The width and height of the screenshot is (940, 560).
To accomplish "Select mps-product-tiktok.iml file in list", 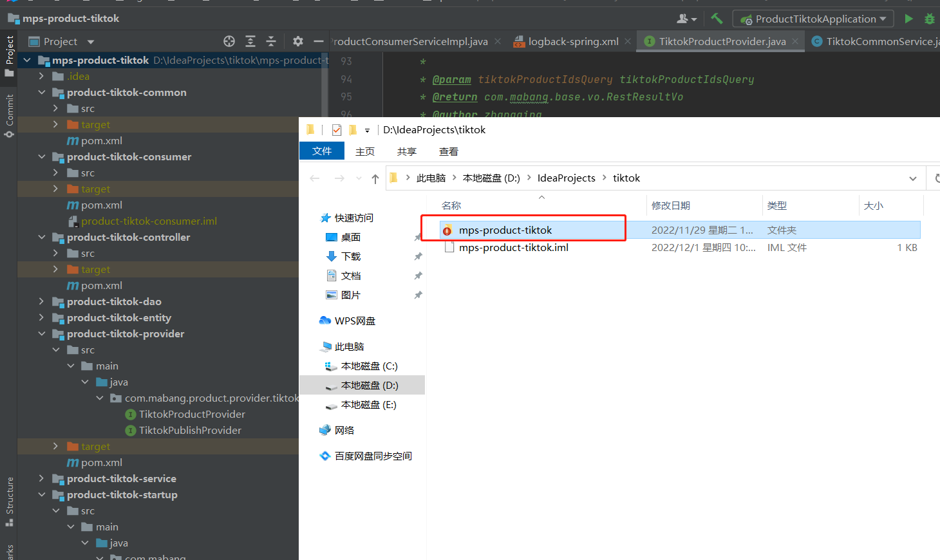I will pyautogui.click(x=513, y=248).
